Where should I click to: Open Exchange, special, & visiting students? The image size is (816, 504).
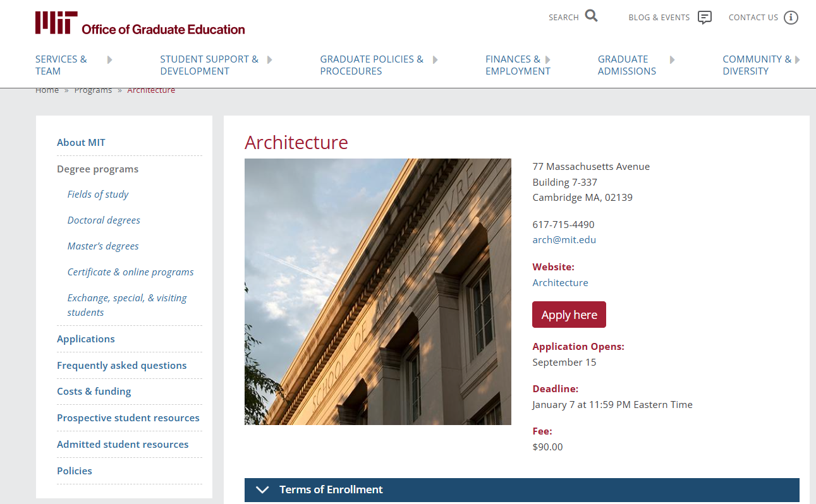click(127, 305)
